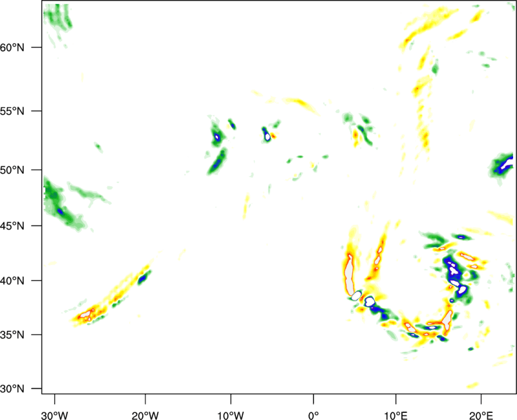This screenshot has height=420, width=517.
Task: Click the 10°E longitude label
Action: click(x=396, y=415)
